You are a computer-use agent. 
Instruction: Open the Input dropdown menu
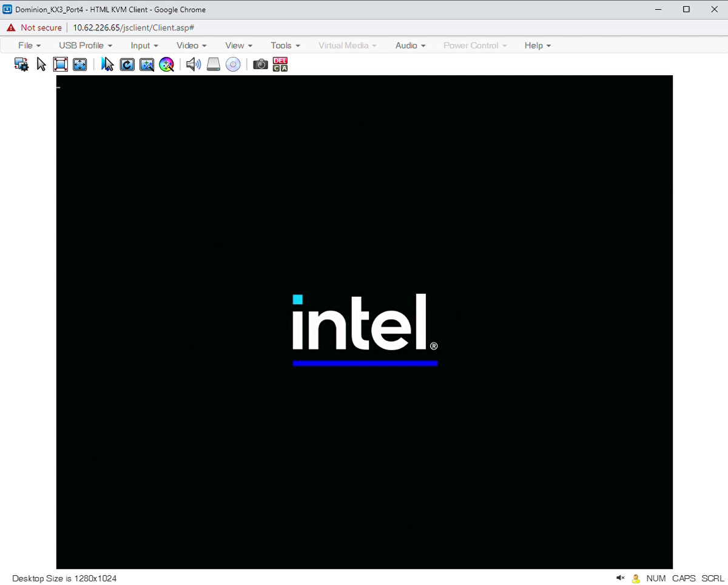pyautogui.click(x=144, y=46)
